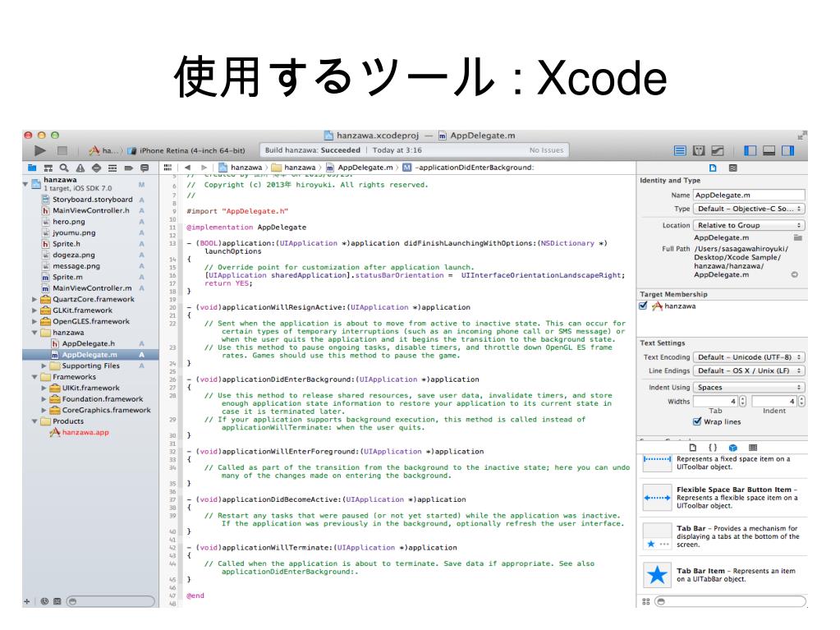Enter full screen with the window arrows icon
The height and width of the screenshot is (630, 840).
pyautogui.click(x=801, y=136)
